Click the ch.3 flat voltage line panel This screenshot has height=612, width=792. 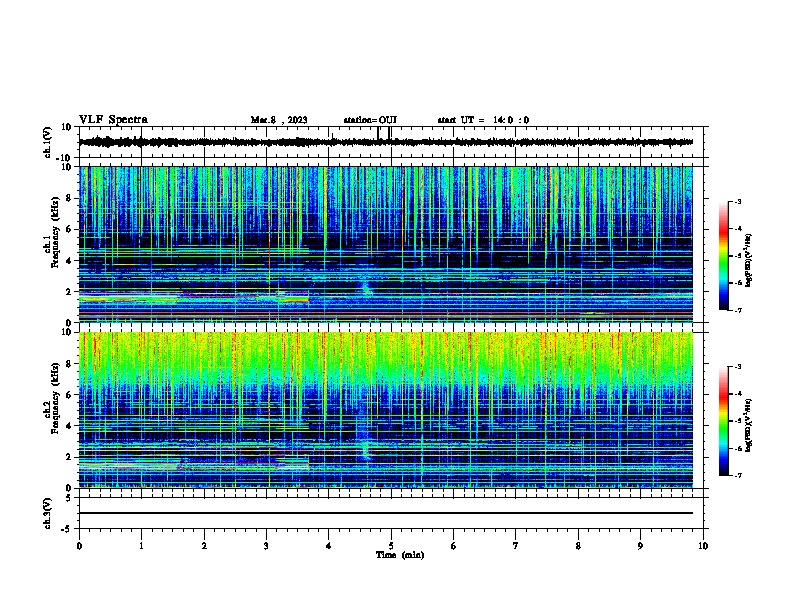point(391,513)
